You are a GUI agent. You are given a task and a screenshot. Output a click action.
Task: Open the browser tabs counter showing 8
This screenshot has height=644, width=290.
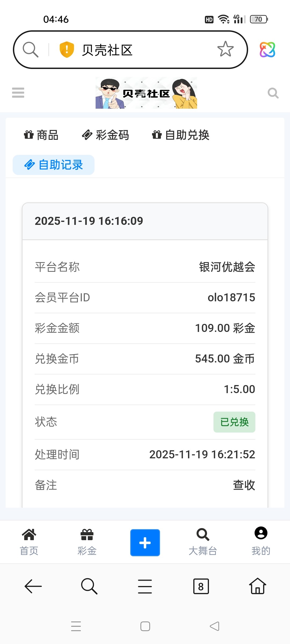click(x=201, y=587)
